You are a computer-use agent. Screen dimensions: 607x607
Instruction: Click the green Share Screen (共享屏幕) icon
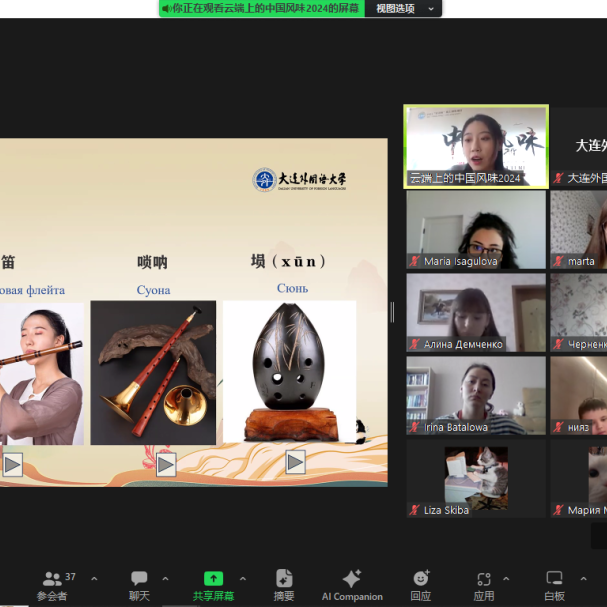[213, 583]
